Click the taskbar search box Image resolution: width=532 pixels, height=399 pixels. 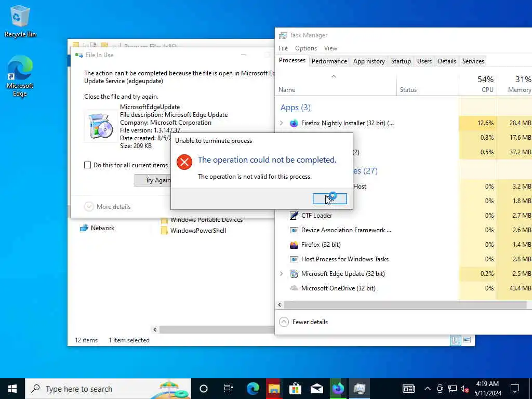coord(108,389)
